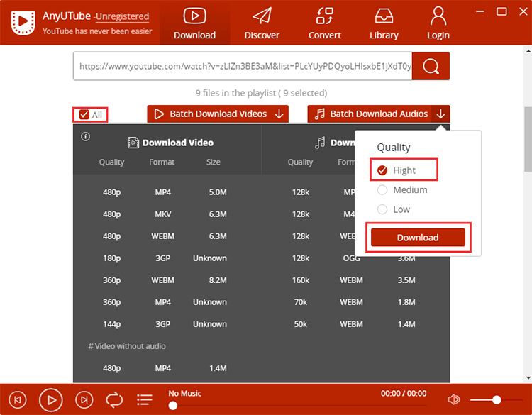Screen dimensions: 532x415
Task: Maximize the AnyUTube window
Action: [501, 11]
